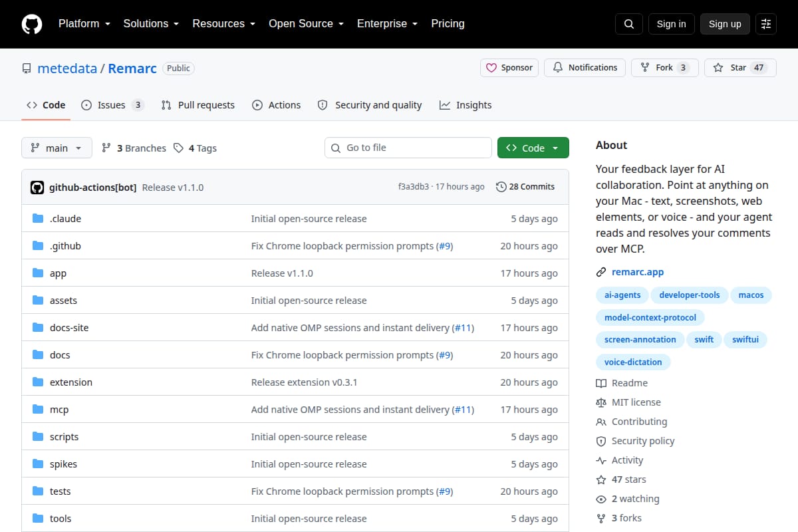The image size is (798, 532).
Task: Click the Security policy shield icon
Action: coord(601,441)
